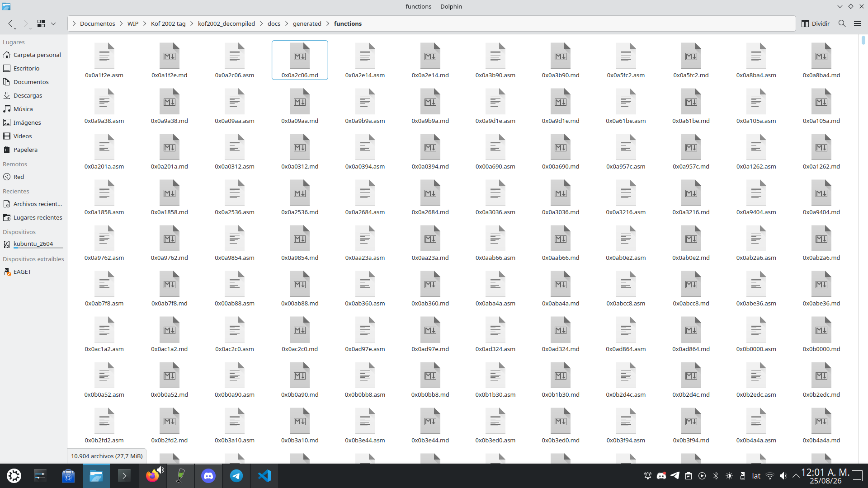Switch to Firefox in the taskbar

point(152,476)
